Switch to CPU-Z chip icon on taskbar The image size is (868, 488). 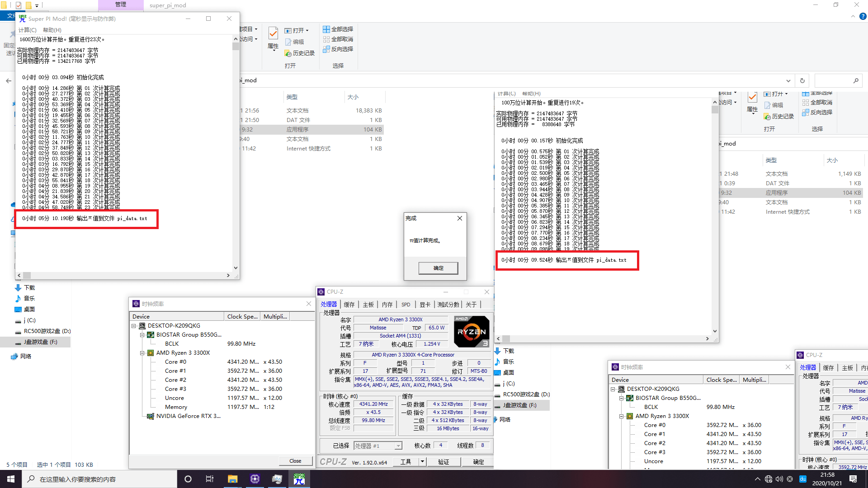point(255,479)
